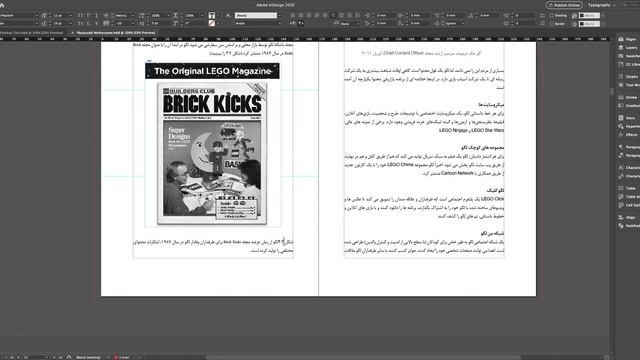Image resolution: width=640 pixels, height=360 pixels.
Task: Open the Hyperlinks panel
Action: (628, 127)
